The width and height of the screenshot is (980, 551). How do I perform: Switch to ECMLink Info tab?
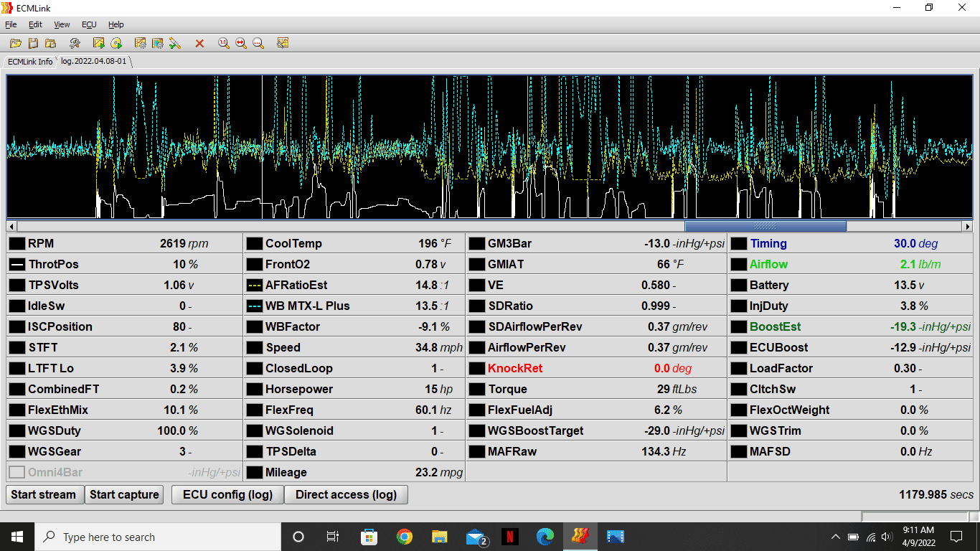point(30,62)
